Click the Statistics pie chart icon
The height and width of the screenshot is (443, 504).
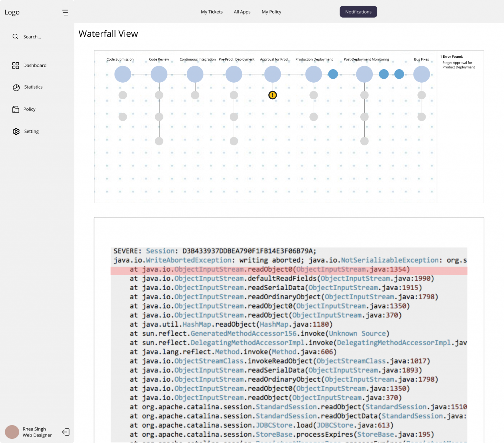[x=16, y=87]
